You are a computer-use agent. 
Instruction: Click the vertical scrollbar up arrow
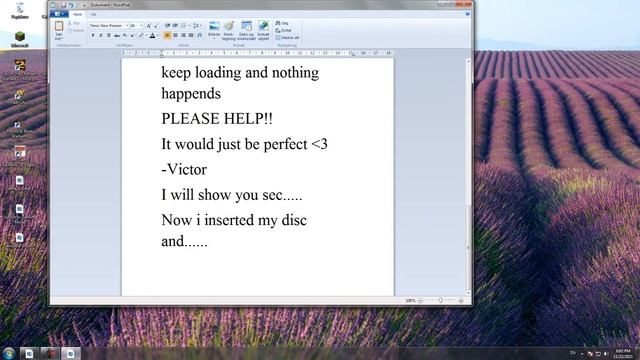tap(468, 61)
